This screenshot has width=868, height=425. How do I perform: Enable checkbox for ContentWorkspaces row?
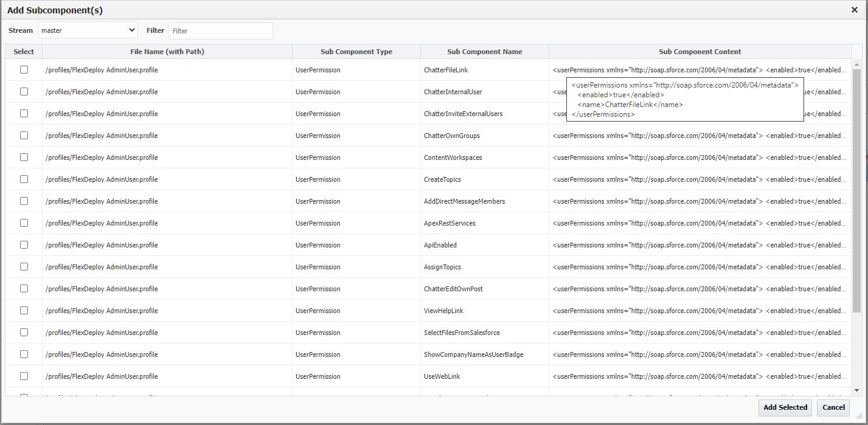point(24,157)
